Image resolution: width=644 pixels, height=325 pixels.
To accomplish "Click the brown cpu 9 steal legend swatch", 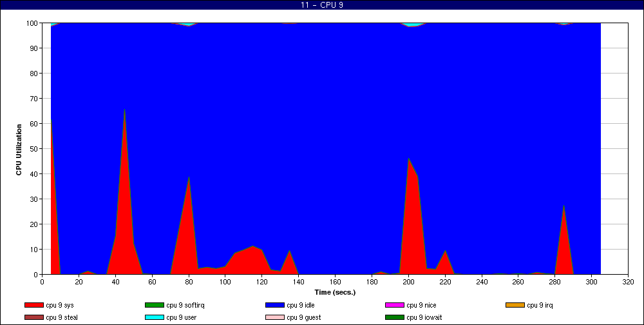I will pos(33,318).
